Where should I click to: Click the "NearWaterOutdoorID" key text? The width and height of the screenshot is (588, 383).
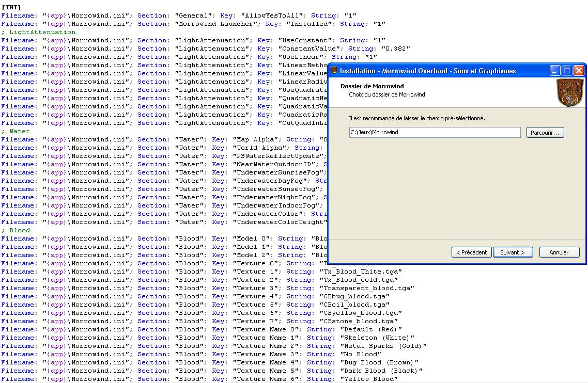coord(274,164)
